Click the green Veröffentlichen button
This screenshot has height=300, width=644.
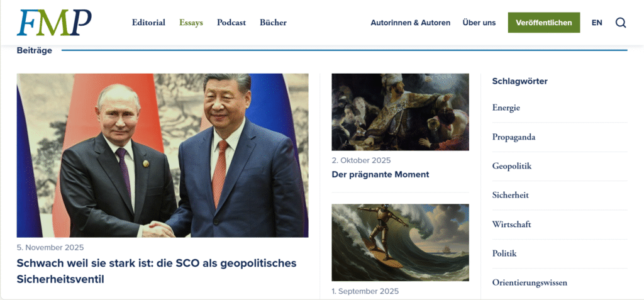click(544, 23)
